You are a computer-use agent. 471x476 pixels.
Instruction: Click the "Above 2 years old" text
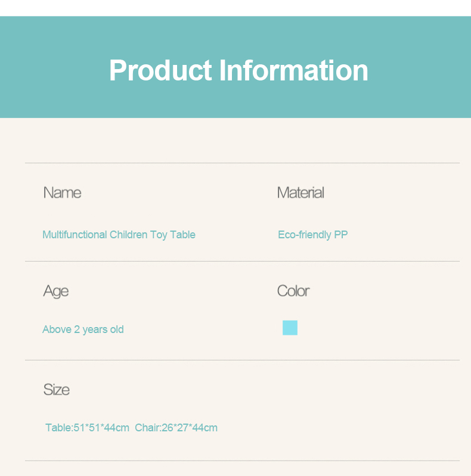(83, 329)
